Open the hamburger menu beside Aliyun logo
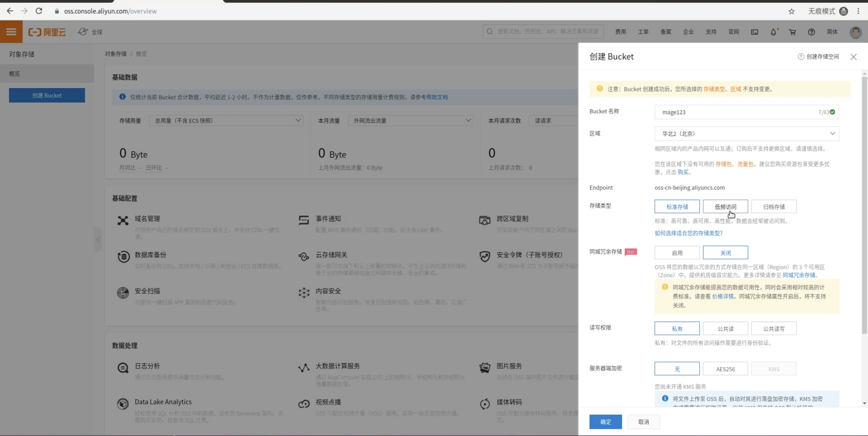Screen dimensions: 868x436 pos(11,32)
